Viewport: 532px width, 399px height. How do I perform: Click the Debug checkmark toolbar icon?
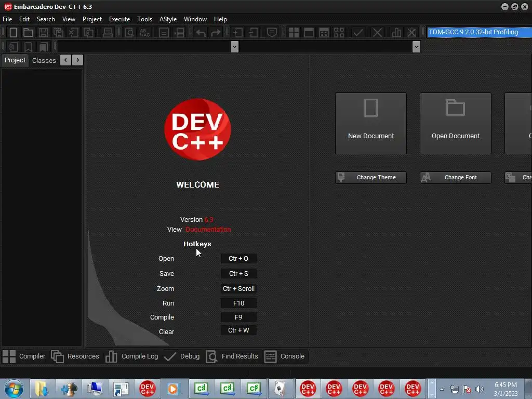[358, 33]
